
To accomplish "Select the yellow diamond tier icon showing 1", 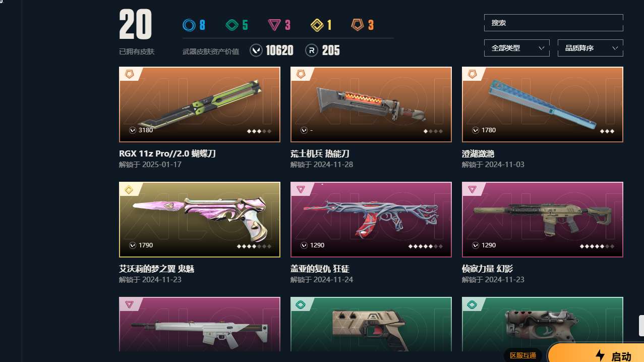I will (317, 25).
